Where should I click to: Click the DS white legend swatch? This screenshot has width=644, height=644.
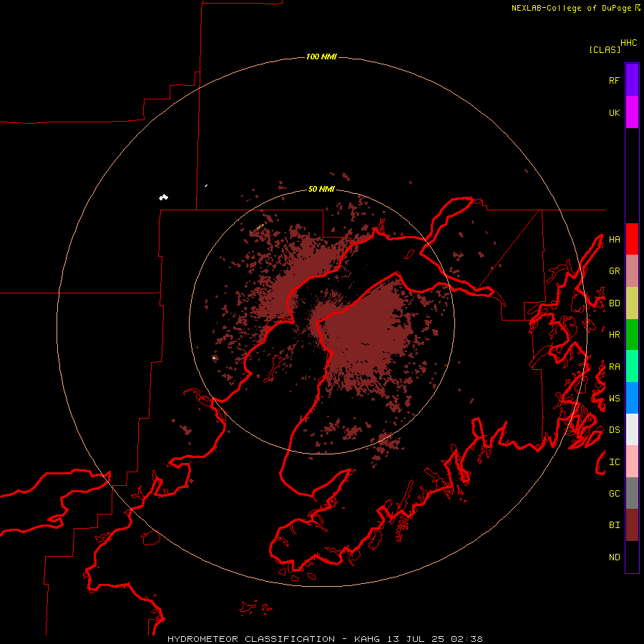click(632, 429)
